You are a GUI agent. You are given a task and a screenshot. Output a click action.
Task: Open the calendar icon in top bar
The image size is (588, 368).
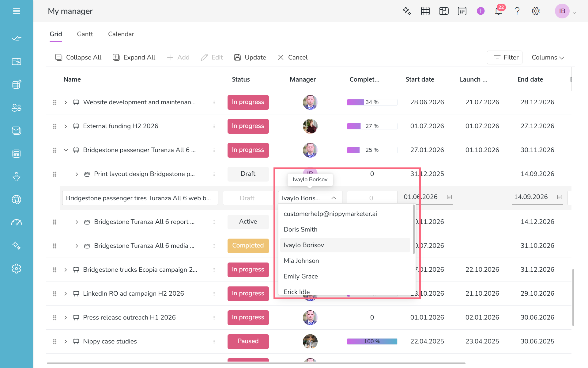(462, 11)
